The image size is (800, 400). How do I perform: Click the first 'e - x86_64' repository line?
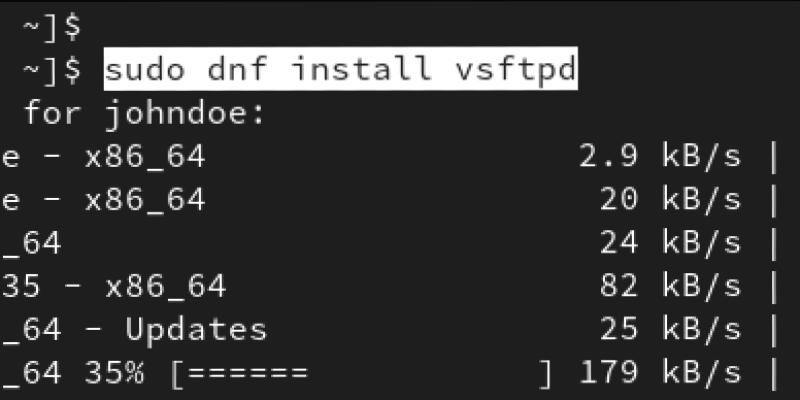point(103,157)
